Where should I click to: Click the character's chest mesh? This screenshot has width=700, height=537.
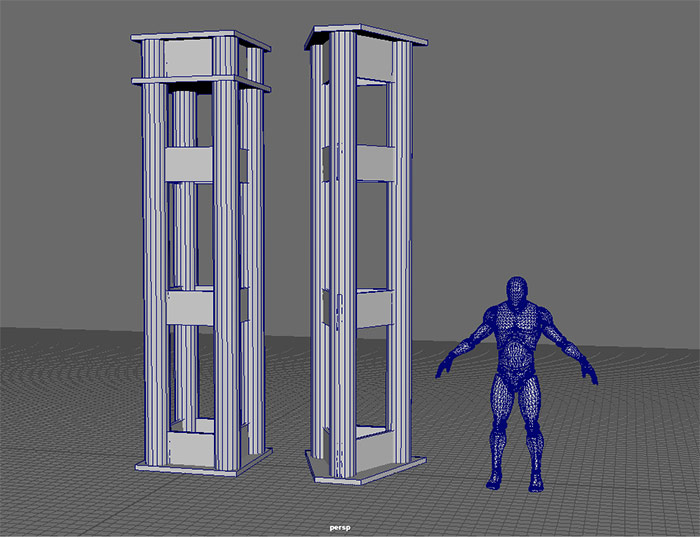pyautogui.click(x=516, y=329)
